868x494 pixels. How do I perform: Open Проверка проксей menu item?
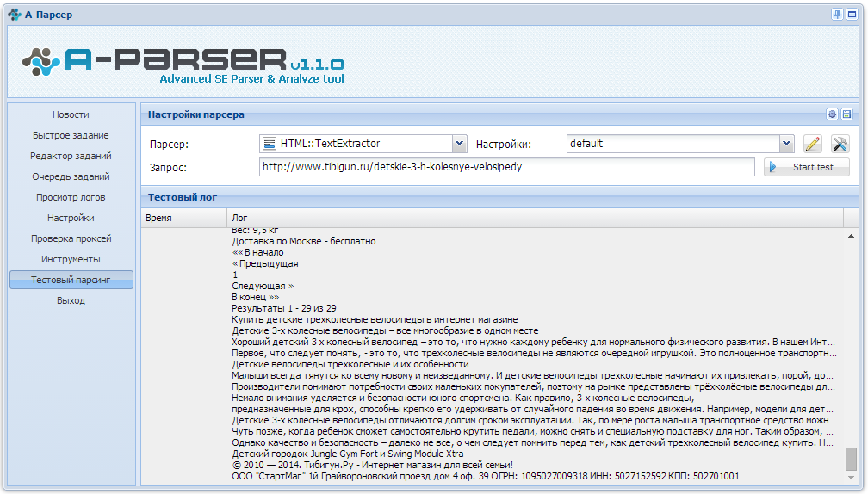tap(71, 238)
